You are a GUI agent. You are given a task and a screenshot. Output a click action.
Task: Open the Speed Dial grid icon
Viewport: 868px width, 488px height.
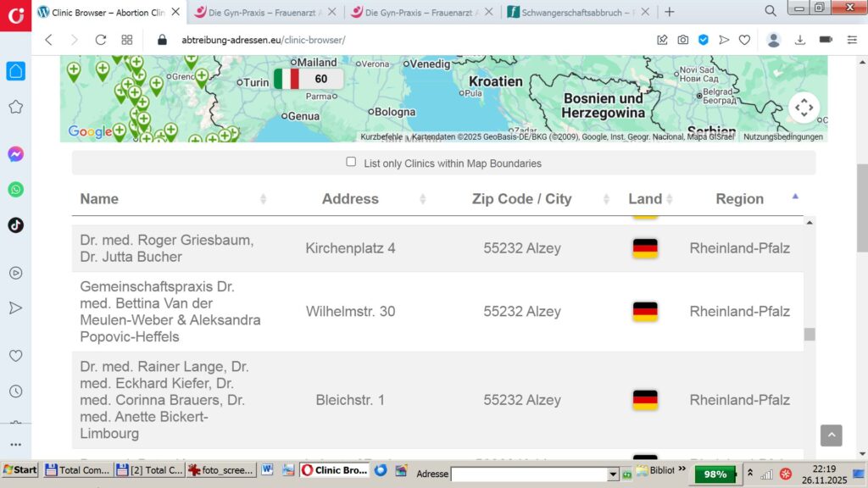point(127,40)
